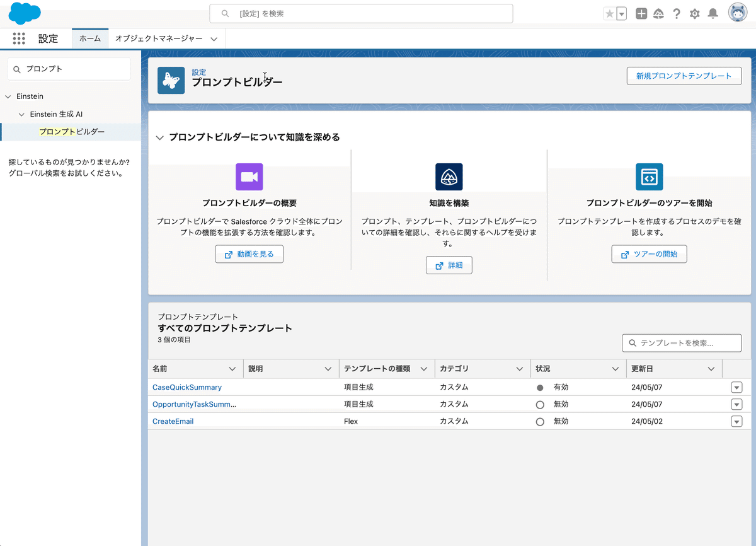Click the favorites star icon
The width and height of the screenshot is (756, 546).
[609, 14]
